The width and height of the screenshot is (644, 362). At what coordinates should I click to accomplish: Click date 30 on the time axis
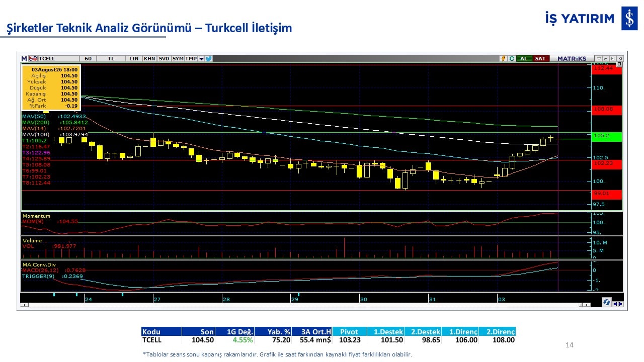[x=363, y=299]
